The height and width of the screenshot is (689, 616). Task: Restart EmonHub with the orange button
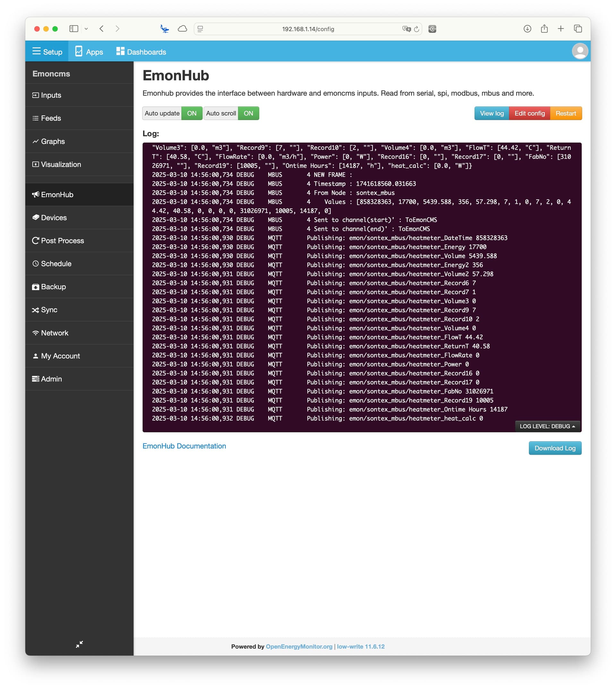pos(566,113)
